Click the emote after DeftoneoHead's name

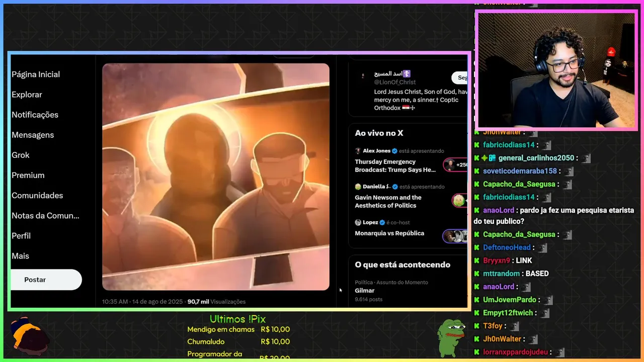pyautogui.click(x=542, y=248)
